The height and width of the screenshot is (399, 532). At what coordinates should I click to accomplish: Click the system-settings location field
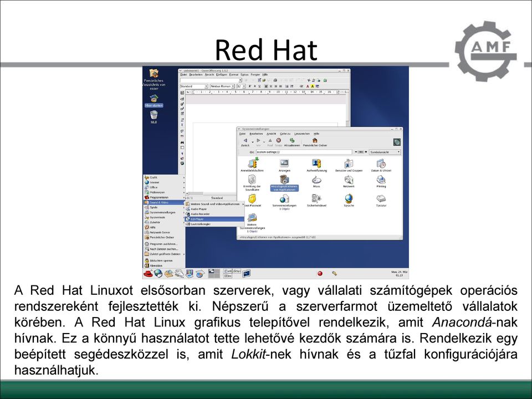click(304, 152)
